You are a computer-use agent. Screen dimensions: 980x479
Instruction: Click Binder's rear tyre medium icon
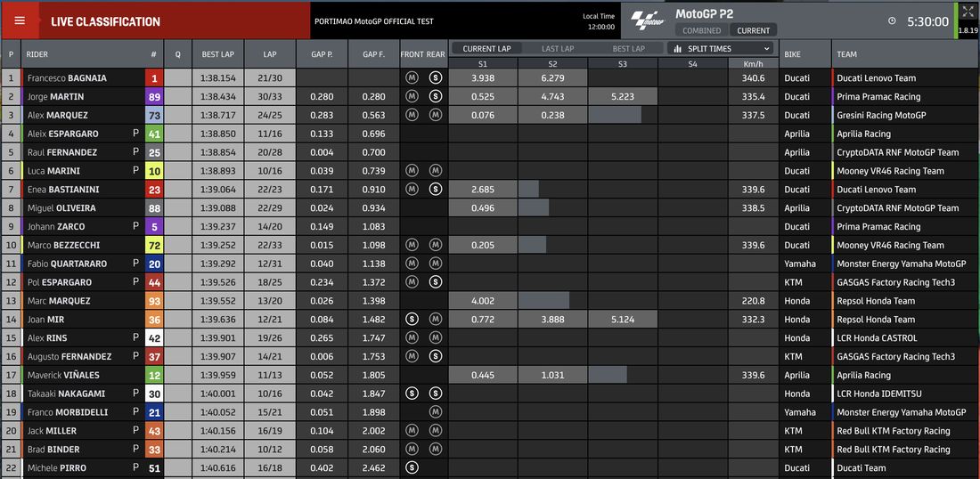[x=436, y=449]
